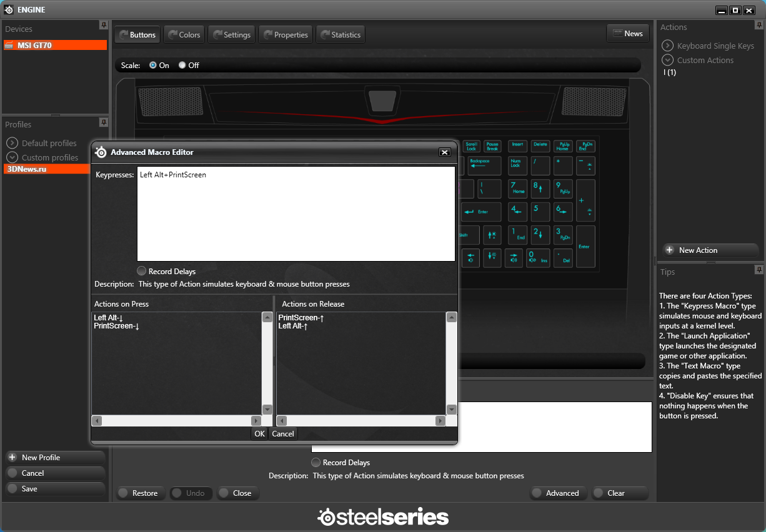
Task: Turn Scale Off
Action: tap(182, 65)
